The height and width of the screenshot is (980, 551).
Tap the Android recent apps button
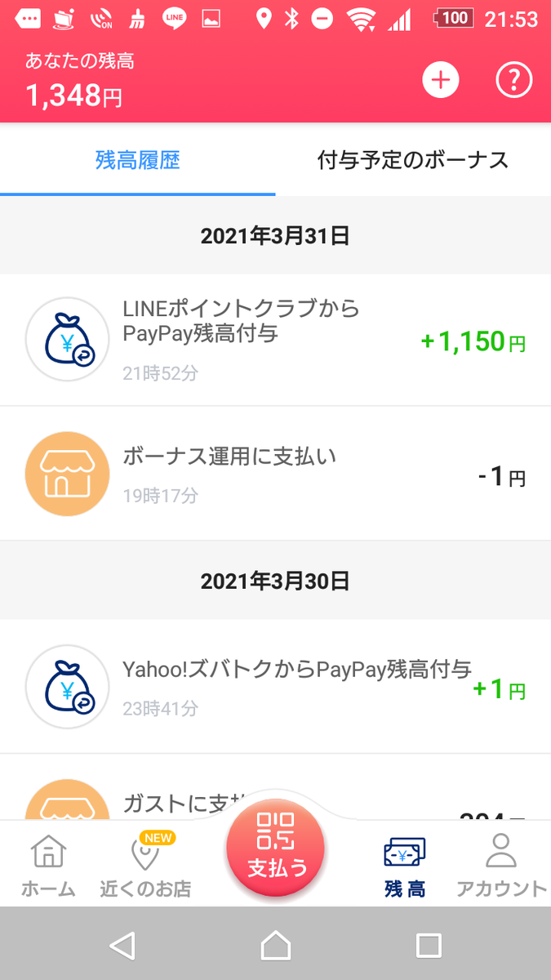pyautogui.click(x=428, y=946)
